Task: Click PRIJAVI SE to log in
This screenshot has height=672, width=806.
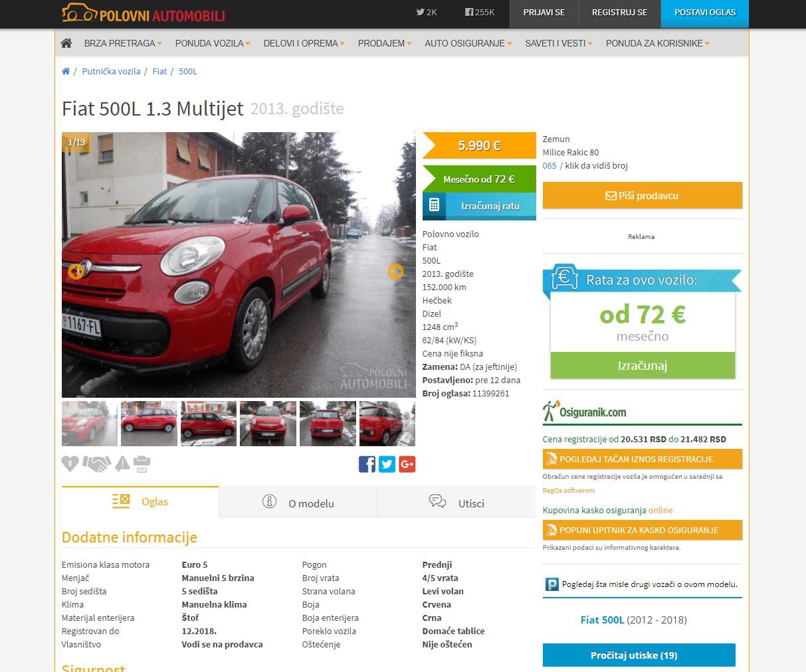Action: (x=544, y=13)
